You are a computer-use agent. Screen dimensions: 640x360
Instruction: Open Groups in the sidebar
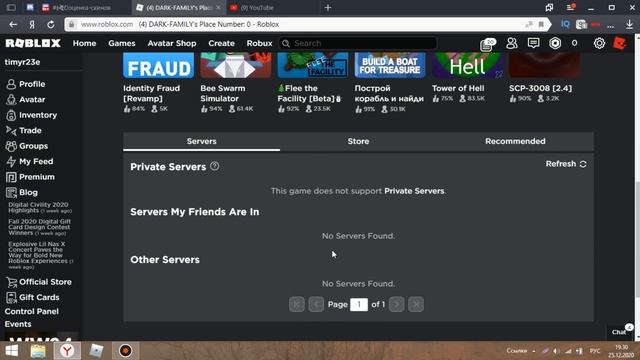pos(27,146)
